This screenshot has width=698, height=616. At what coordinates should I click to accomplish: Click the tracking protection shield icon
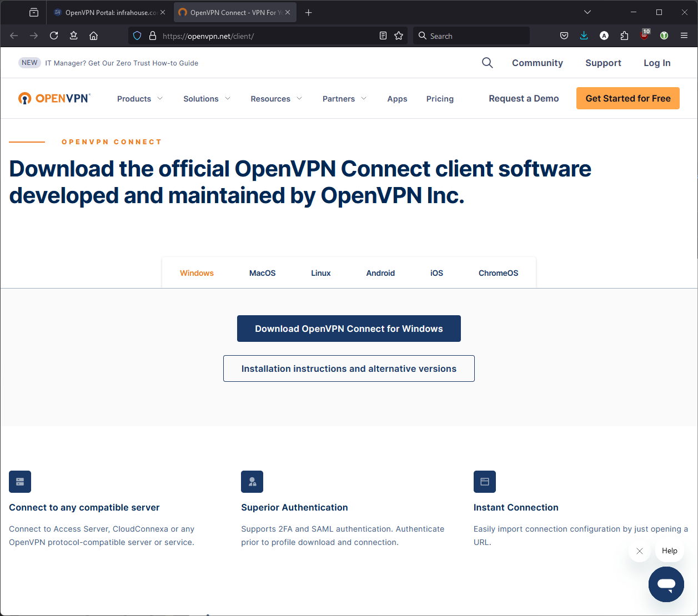click(x=137, y=36)
